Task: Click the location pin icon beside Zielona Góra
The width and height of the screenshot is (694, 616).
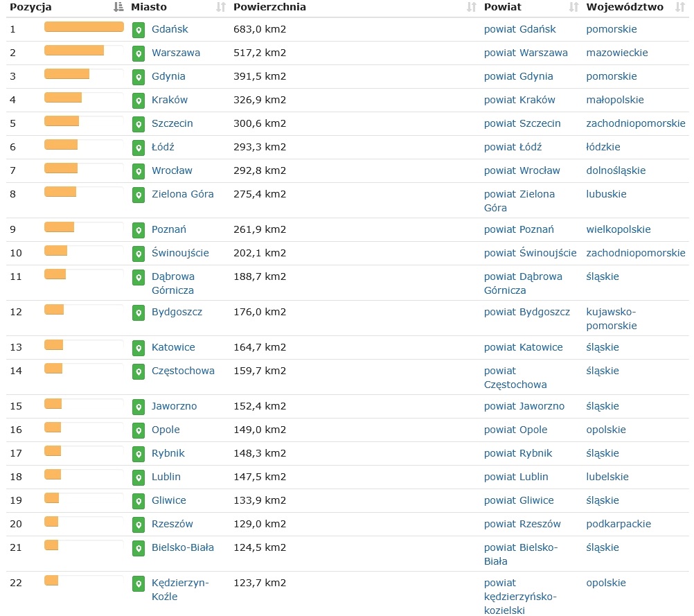Action: coord(139,195)
